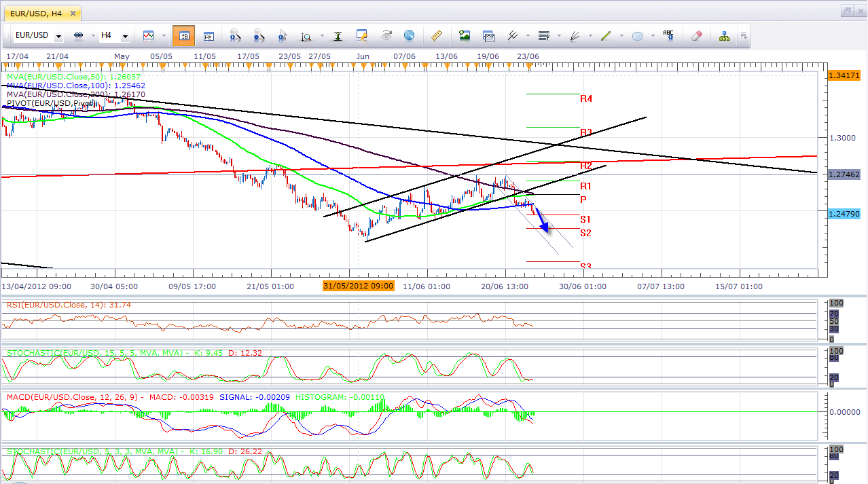Select the ellipse shape tool
The height and width of the screenshot is (484, 868).
tap(638, 36)
